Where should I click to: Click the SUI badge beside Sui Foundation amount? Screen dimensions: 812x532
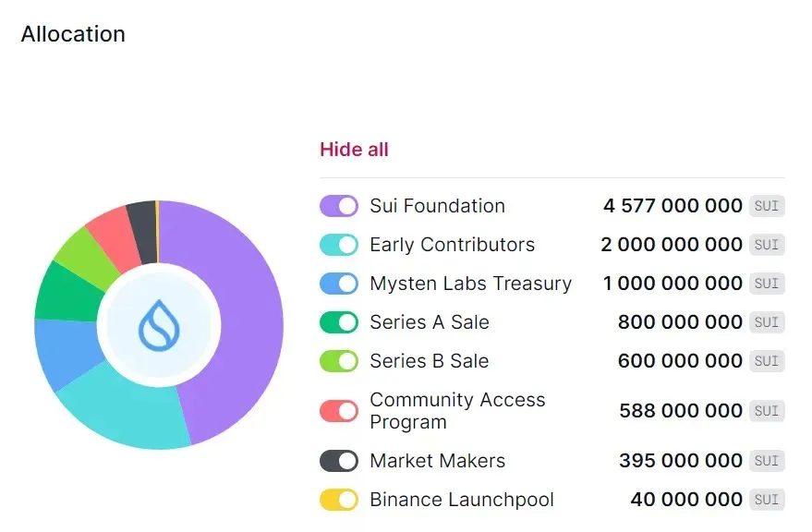click(x=766, y=206)
